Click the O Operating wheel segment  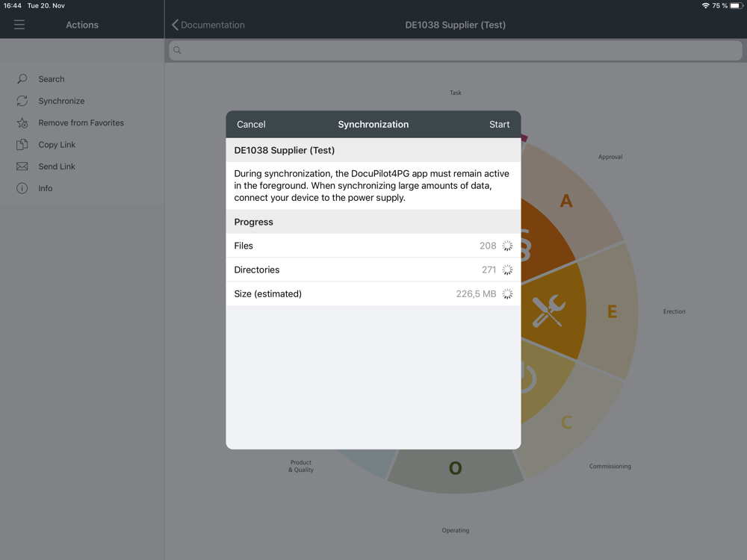tap(456, 467)
